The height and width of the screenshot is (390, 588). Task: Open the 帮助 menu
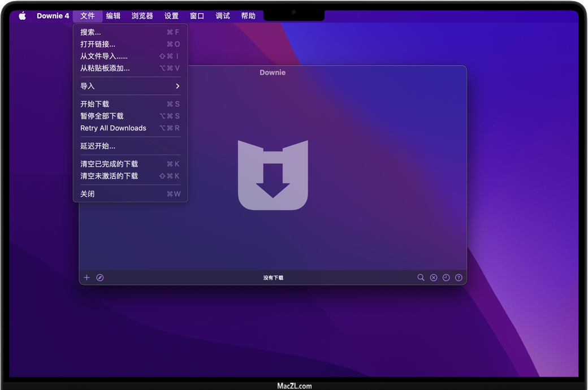[x=248, y=16]
